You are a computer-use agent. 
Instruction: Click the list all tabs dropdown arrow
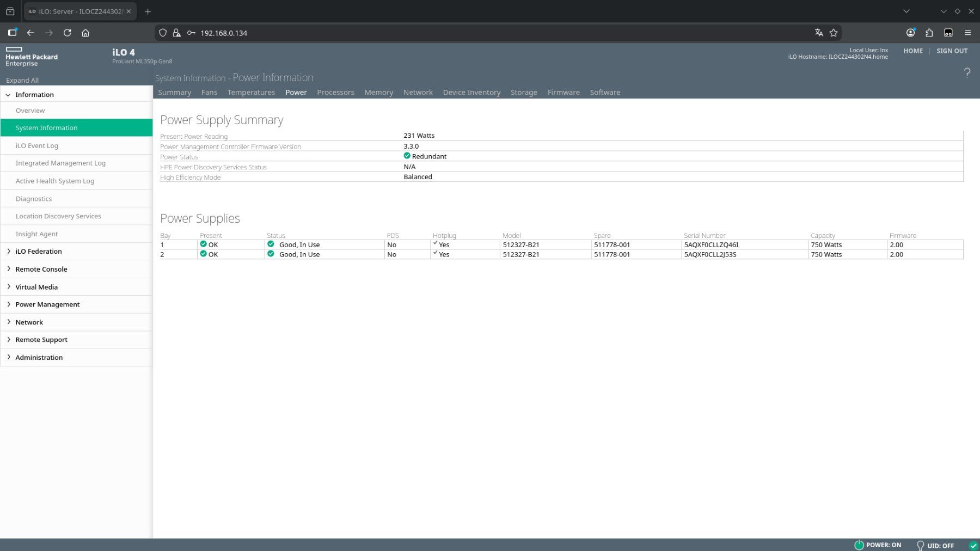906,11
